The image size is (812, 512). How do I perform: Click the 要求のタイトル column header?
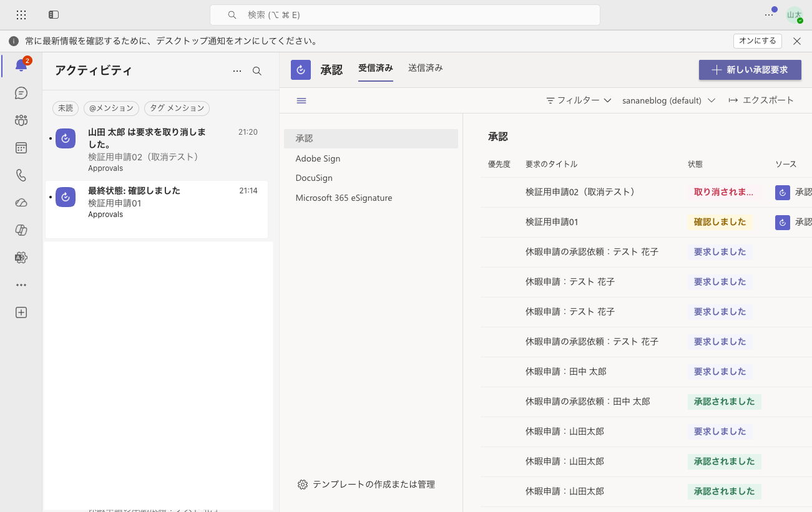pyautogui.click(x=552, y=164)
